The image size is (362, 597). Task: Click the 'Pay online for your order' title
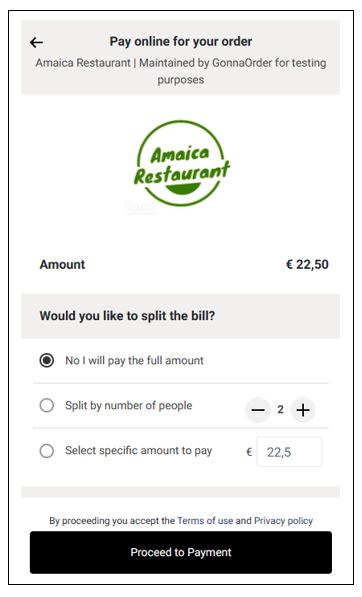[x=181, y=41]
